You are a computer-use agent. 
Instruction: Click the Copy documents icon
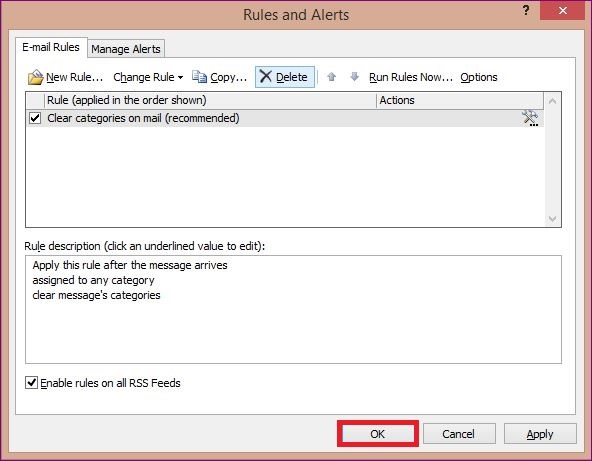tap(199, 77)
